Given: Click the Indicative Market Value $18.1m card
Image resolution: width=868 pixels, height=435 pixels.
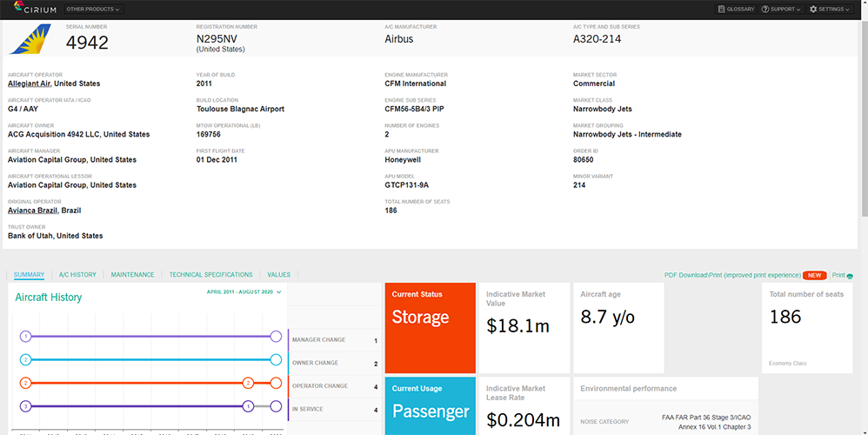Looking at the screenshot, I should (x=524, y=328).
